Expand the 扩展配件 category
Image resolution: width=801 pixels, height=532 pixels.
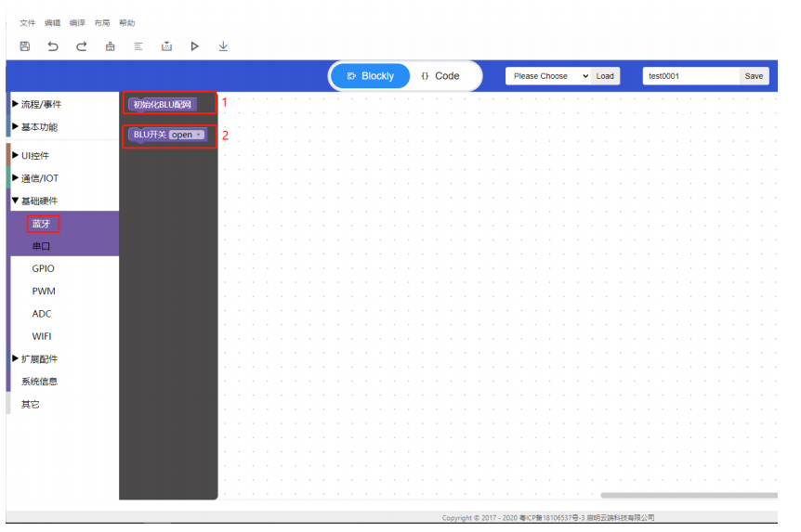coord(64,359)
